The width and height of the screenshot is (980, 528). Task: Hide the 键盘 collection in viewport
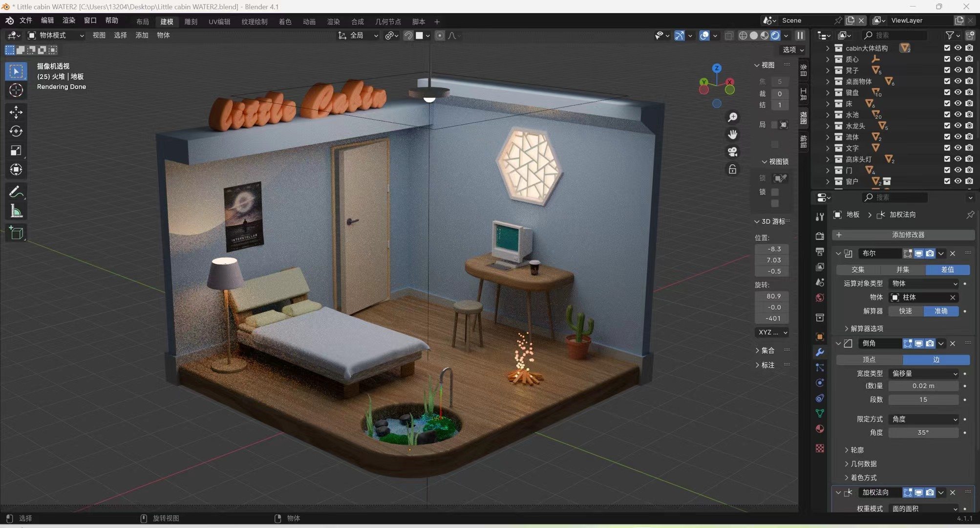pos(958,92)
